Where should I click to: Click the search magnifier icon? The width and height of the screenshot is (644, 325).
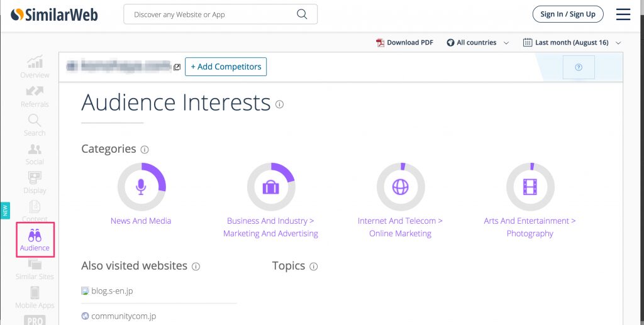(x=302, y=14)
